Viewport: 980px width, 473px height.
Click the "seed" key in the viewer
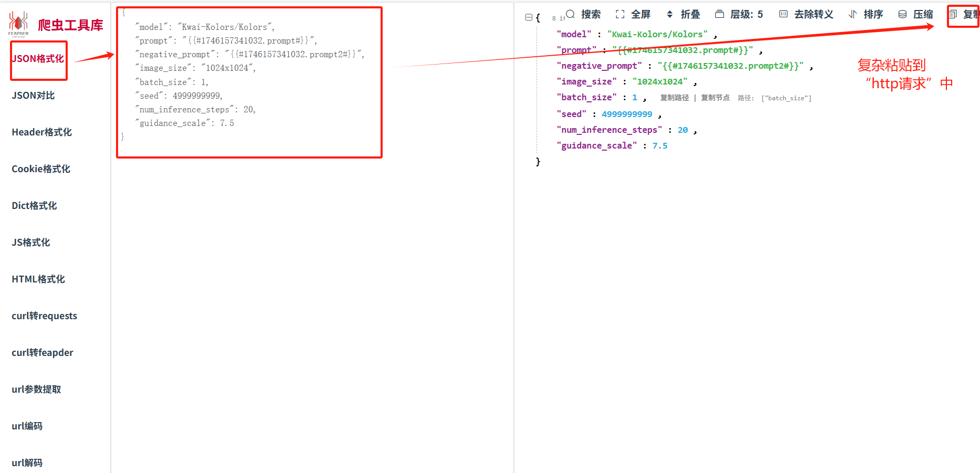click(571, 114)
